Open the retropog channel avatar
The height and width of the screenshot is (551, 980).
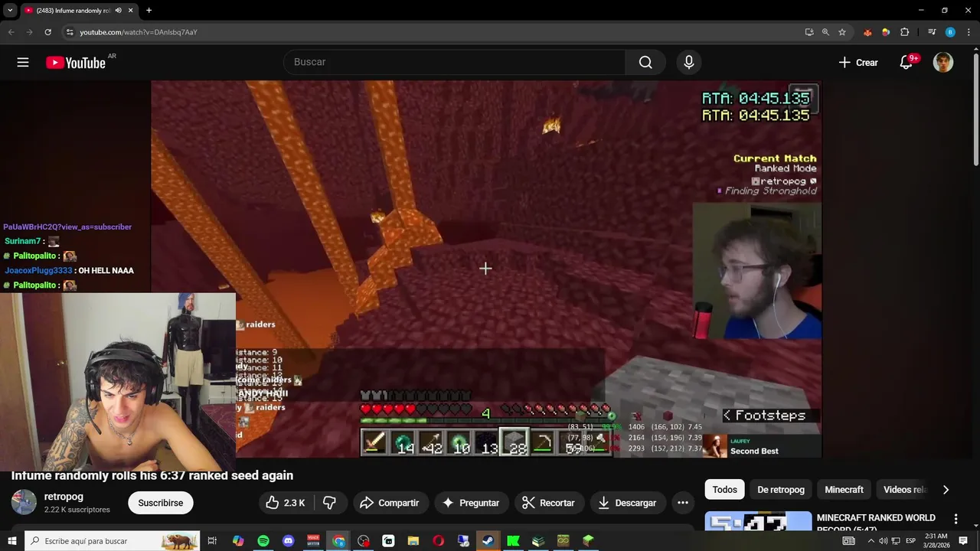(24, 502)
